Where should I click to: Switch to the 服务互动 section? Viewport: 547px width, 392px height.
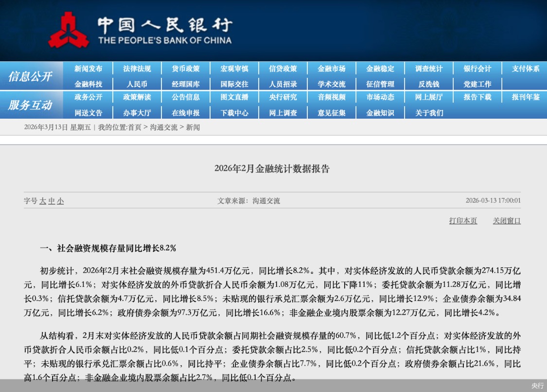point(31,105)
